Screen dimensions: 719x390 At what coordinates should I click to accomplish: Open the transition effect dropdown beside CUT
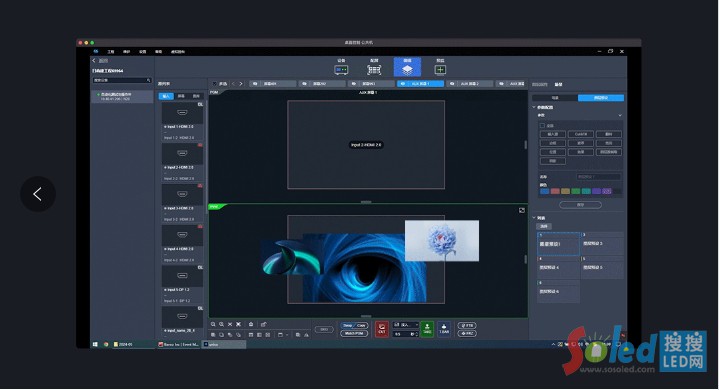coord(405,325)
